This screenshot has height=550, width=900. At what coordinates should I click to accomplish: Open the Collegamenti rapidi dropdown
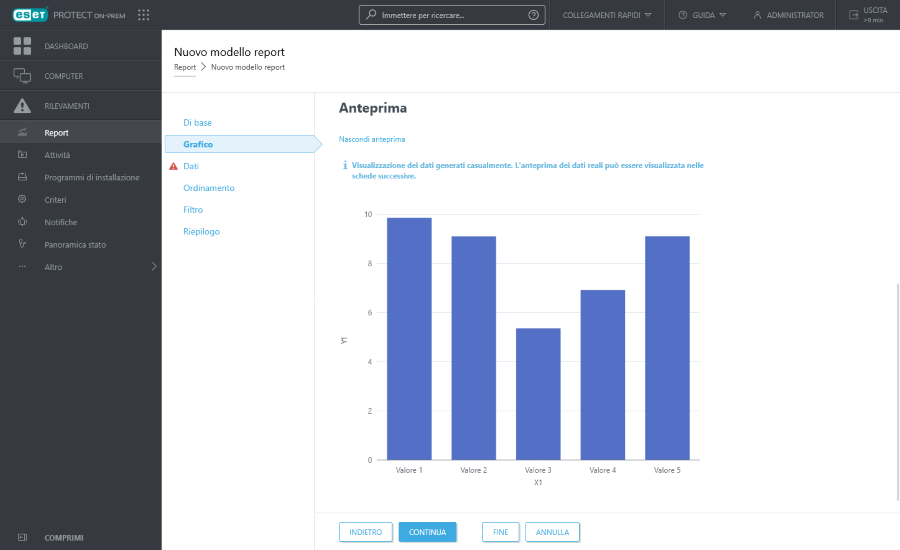tap(607, 15)
